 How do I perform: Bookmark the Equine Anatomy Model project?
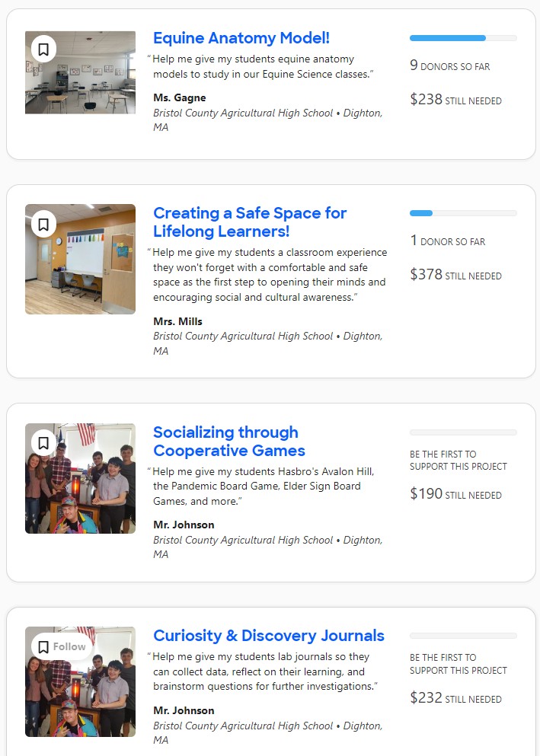coord(43,49)
